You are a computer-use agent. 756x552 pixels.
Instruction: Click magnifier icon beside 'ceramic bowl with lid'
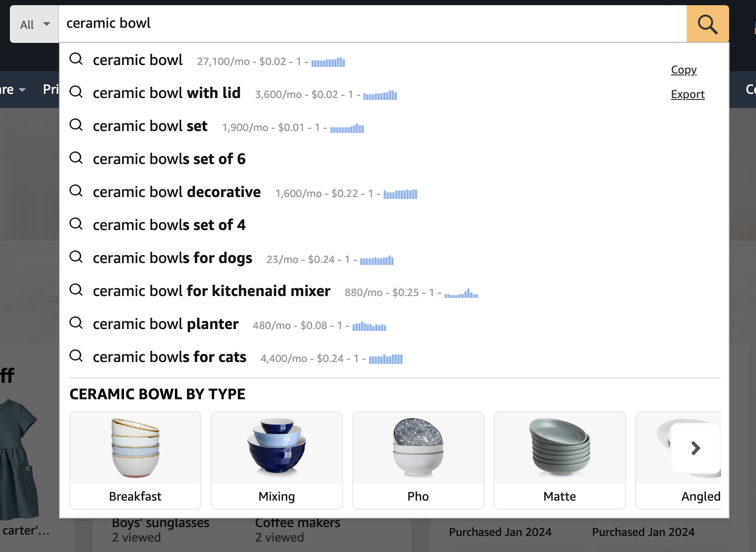[76, 92]
